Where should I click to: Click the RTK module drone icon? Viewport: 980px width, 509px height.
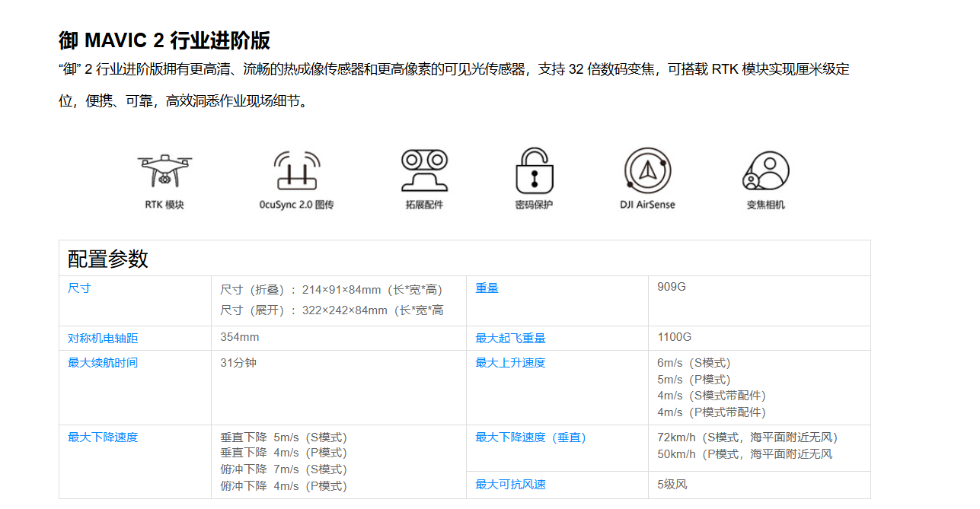164,170
